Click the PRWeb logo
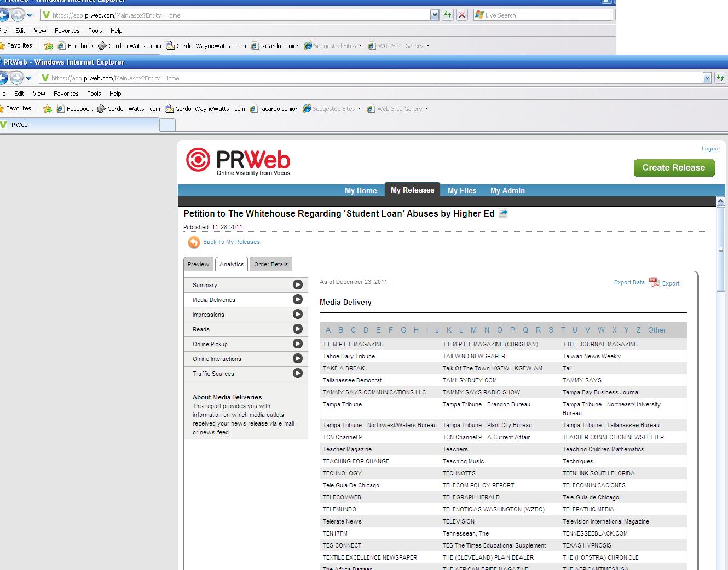 [x=238, y=161]
